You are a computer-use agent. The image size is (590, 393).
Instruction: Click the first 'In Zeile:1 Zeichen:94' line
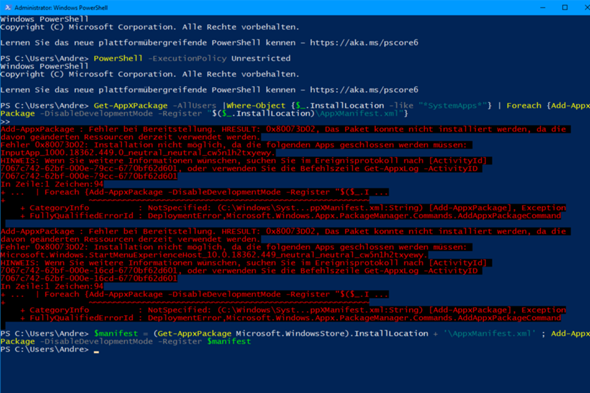pos(52,184)
